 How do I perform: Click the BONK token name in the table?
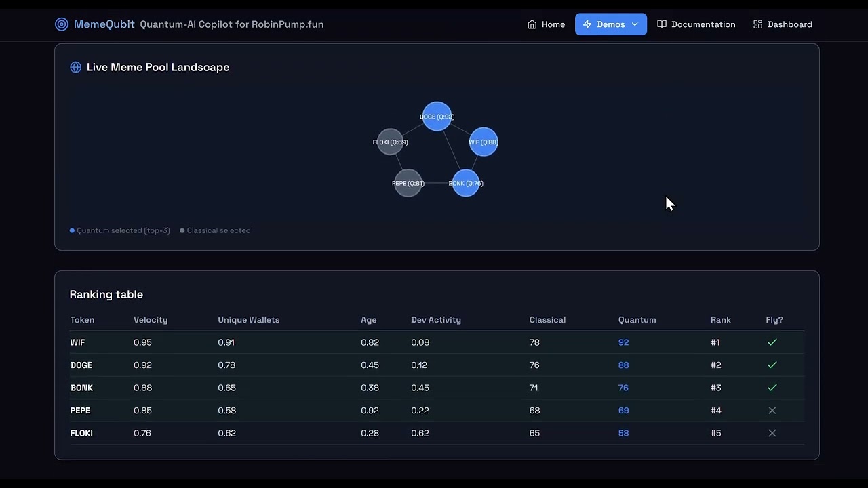point(81,388)
